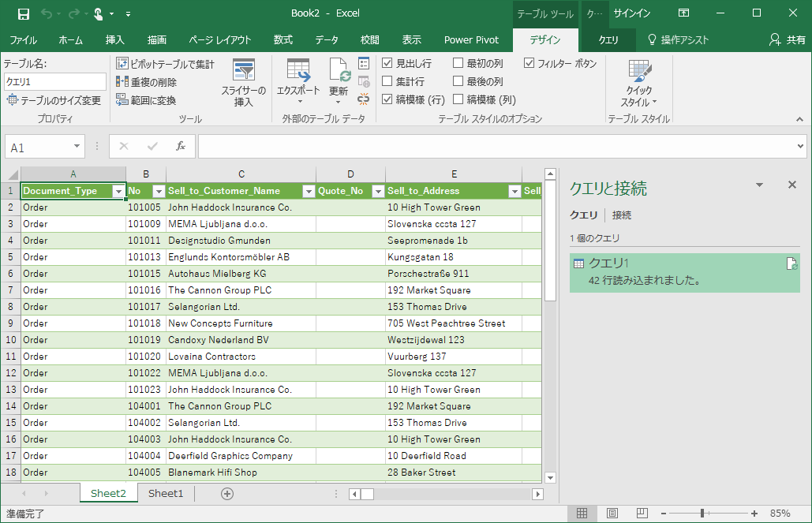Click the unlink icon in external table data

click(364, 99)
